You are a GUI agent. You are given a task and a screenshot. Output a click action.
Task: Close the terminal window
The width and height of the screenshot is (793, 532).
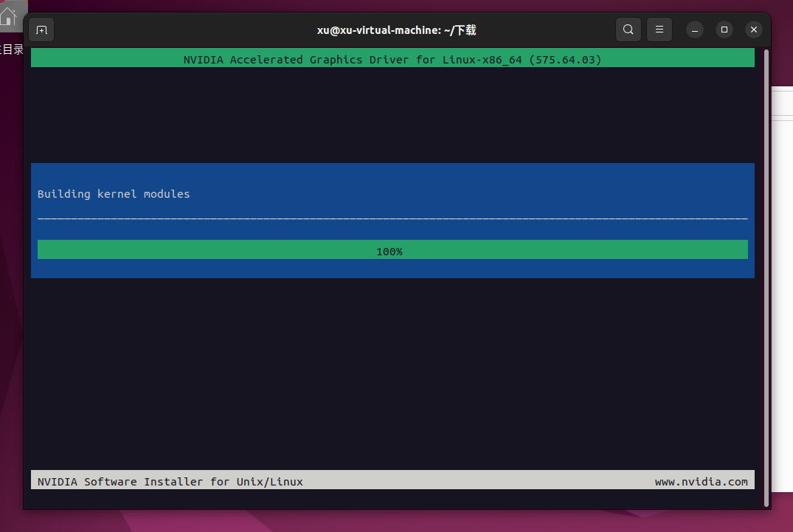pos(754,30)
